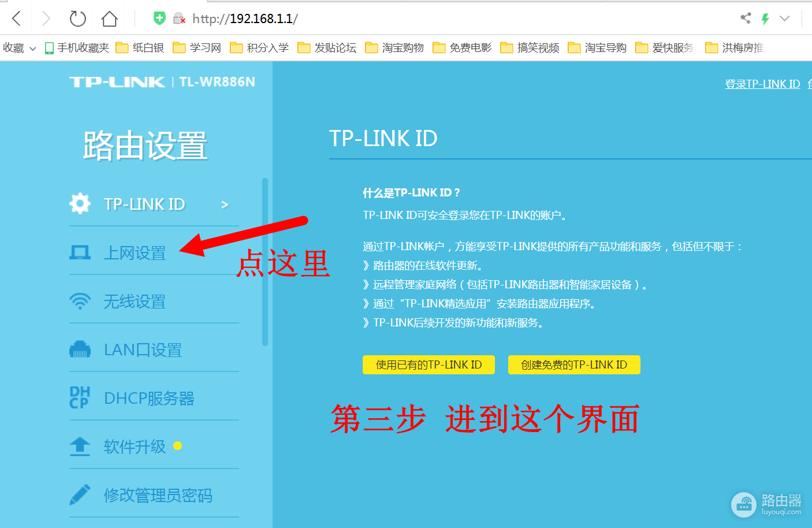
Task: Click the DHCP icon in the sidebar
Action: tap(80, 398)
